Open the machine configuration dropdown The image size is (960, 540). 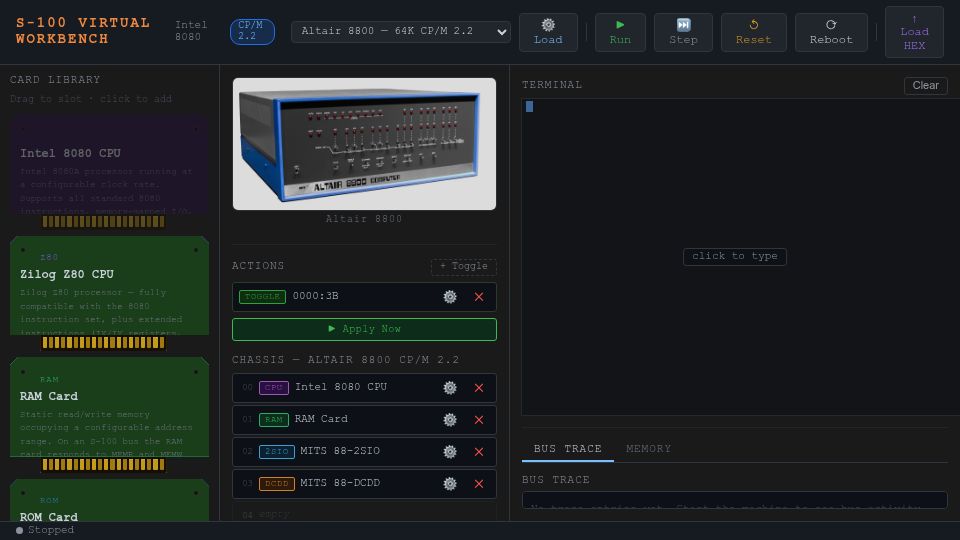point(401,31)
